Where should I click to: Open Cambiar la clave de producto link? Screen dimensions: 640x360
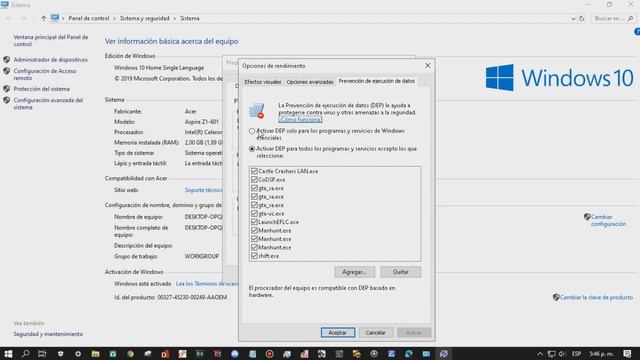coord(596,297)
